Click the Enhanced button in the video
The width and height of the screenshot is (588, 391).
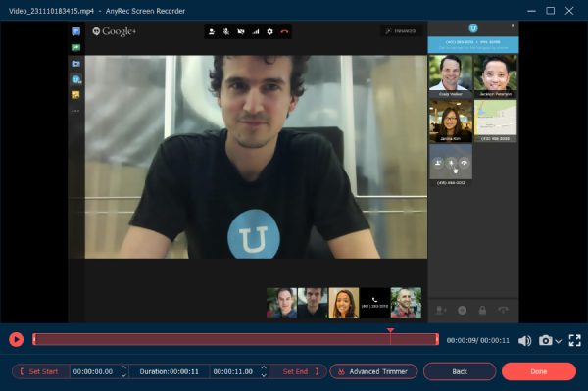(401, 31)
